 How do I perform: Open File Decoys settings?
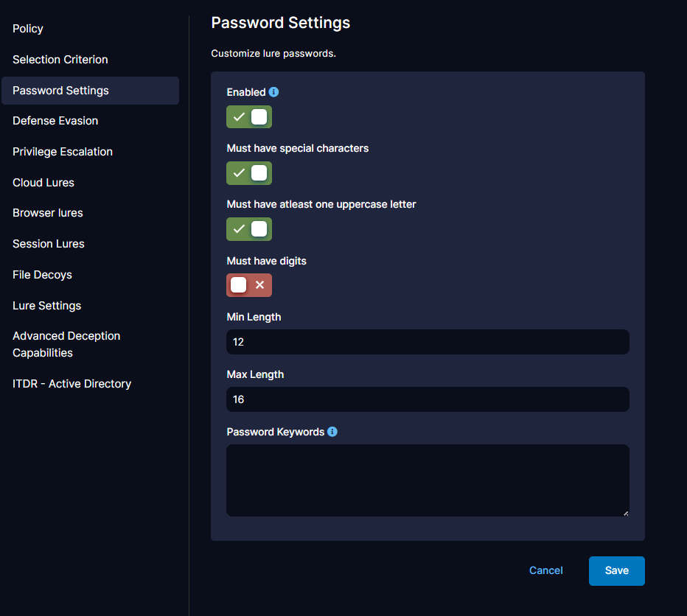[42, 274]
